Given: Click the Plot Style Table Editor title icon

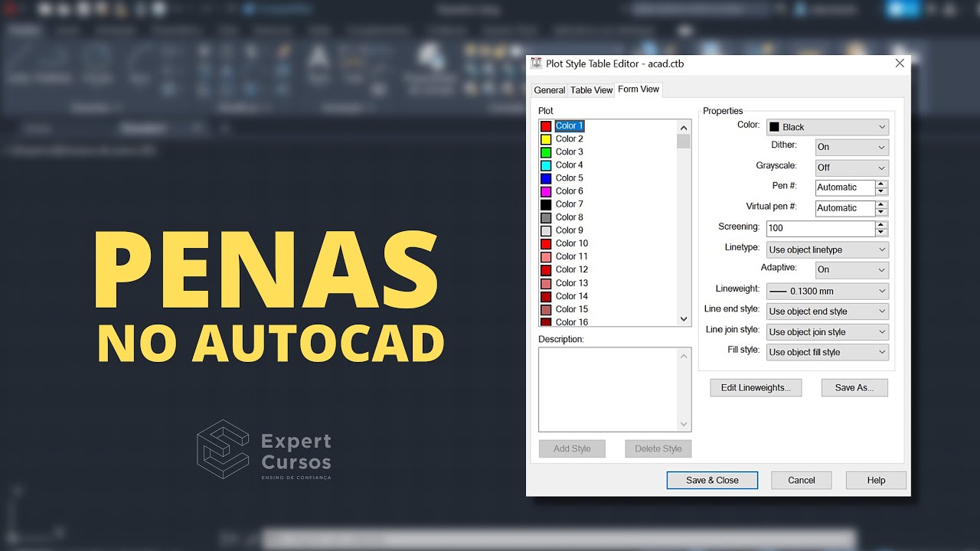Looking at the screenshot, I should [x=537, y=64].
